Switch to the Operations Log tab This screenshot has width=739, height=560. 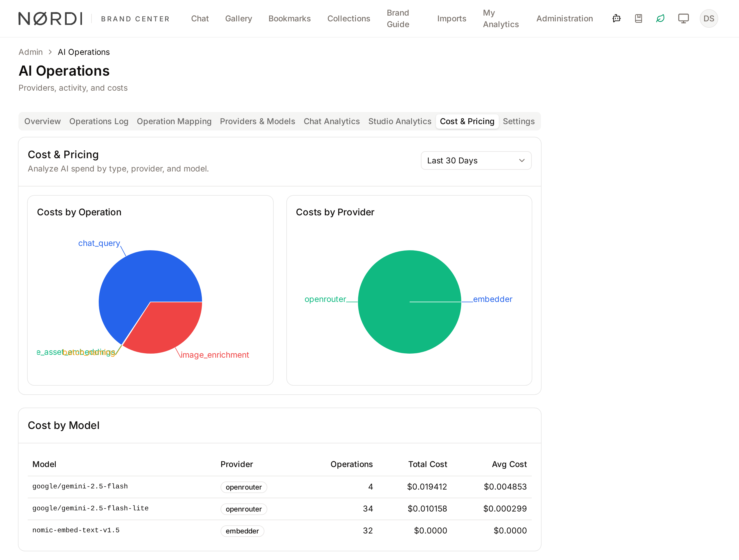pyautogui.click(x=99, y=121)
